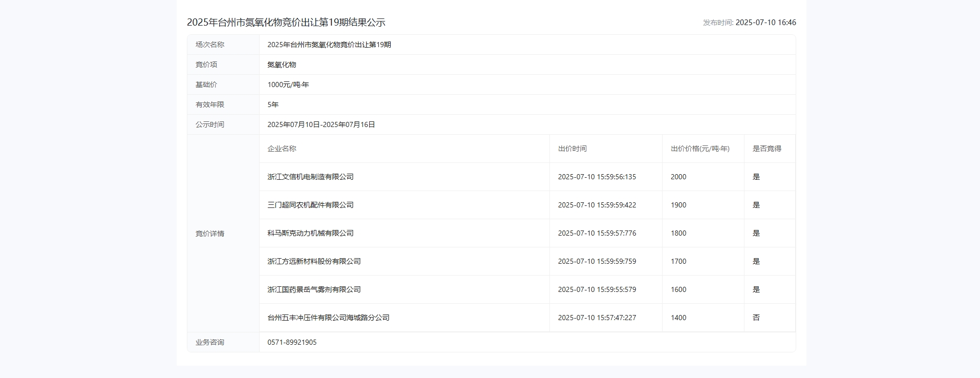Select company 浙江国药景岳气雾剂有限公司
The width and height of the screenshot is (980, 378).
(x=314, y=289)
